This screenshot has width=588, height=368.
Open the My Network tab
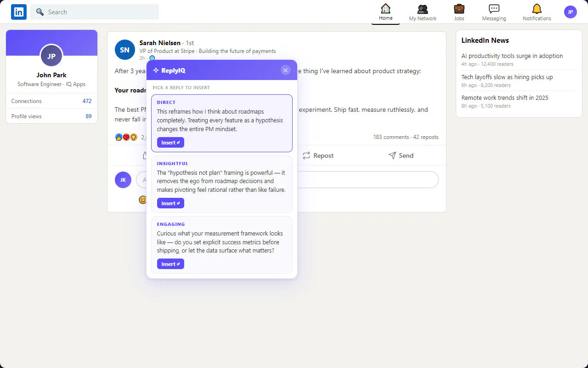tap(423, 12)
